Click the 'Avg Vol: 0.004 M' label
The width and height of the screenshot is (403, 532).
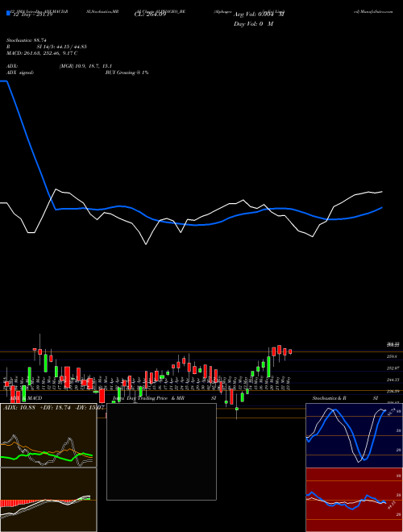pos(259,15)
